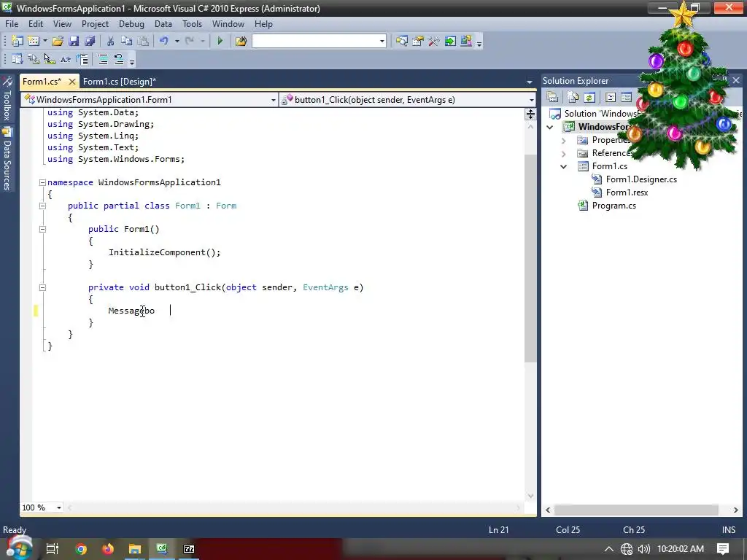Expand the Properties node in Solution Explorer
Image resolution: width=747 pixels, height=560 pixels.
tap(564, 141)
